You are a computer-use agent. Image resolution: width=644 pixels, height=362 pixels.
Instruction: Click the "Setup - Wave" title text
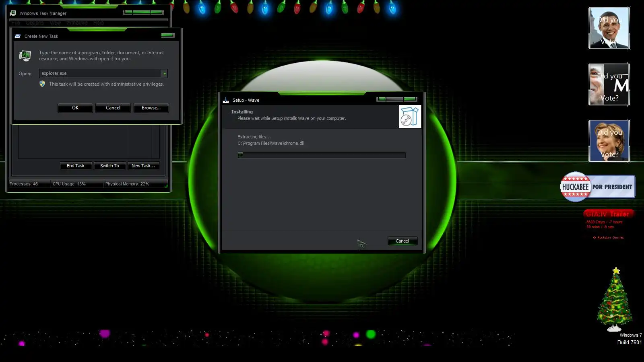[246, 100]
